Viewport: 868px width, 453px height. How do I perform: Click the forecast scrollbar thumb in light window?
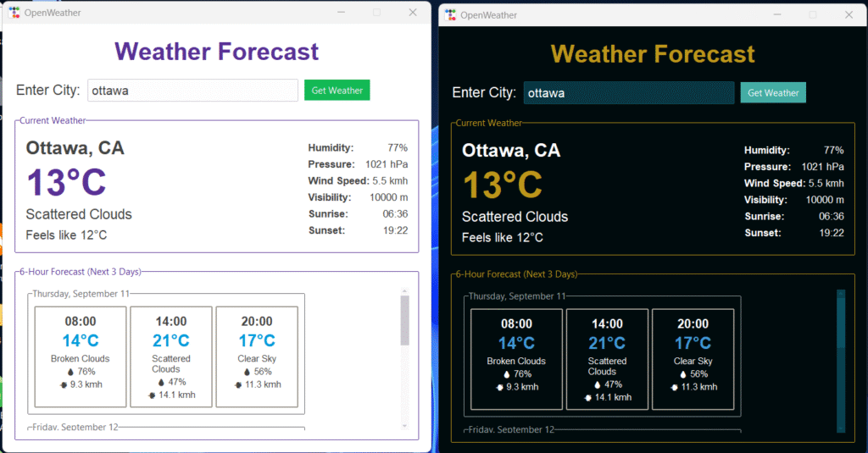click(404, 320)
